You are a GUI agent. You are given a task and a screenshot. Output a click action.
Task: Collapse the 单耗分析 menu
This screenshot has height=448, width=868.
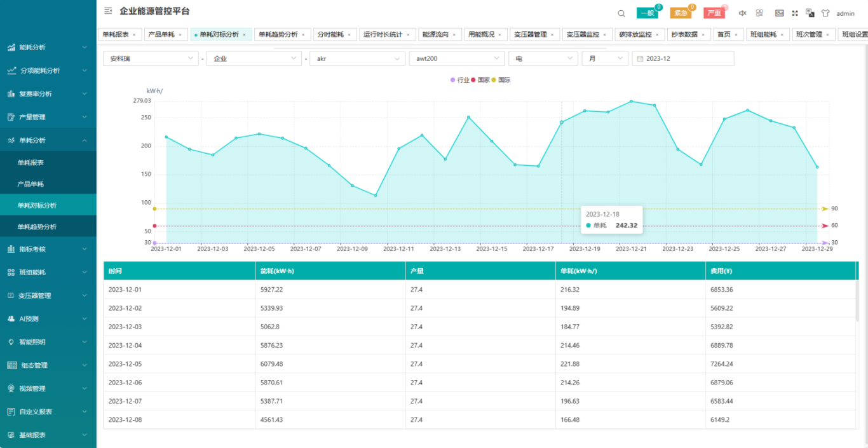[48, 140]
